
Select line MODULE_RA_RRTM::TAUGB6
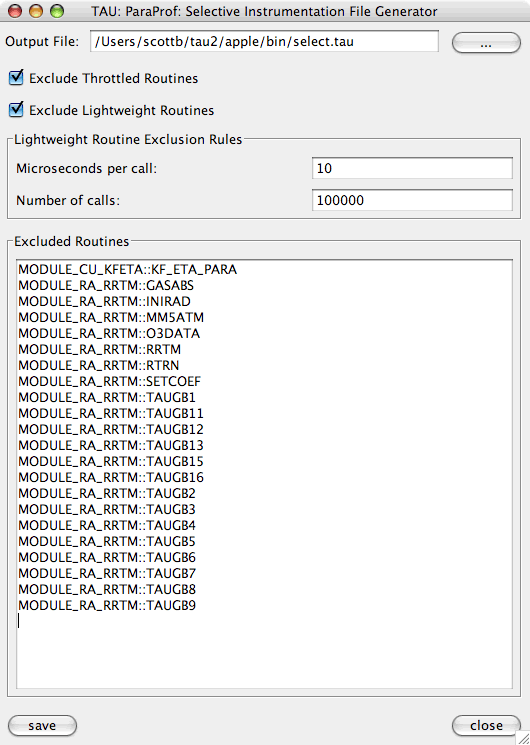pos(106,557)
